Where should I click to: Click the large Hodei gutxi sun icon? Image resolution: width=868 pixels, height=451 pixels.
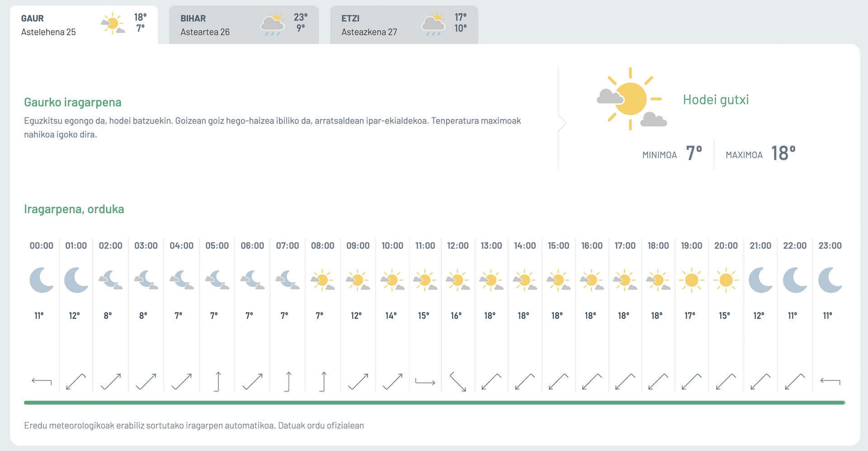(632, 99)
